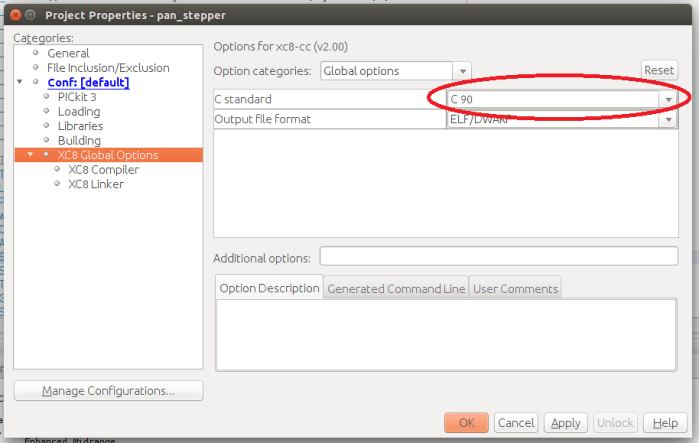Open Help for project properties
The width and height of the screenshot is (699, 443).
666,423
